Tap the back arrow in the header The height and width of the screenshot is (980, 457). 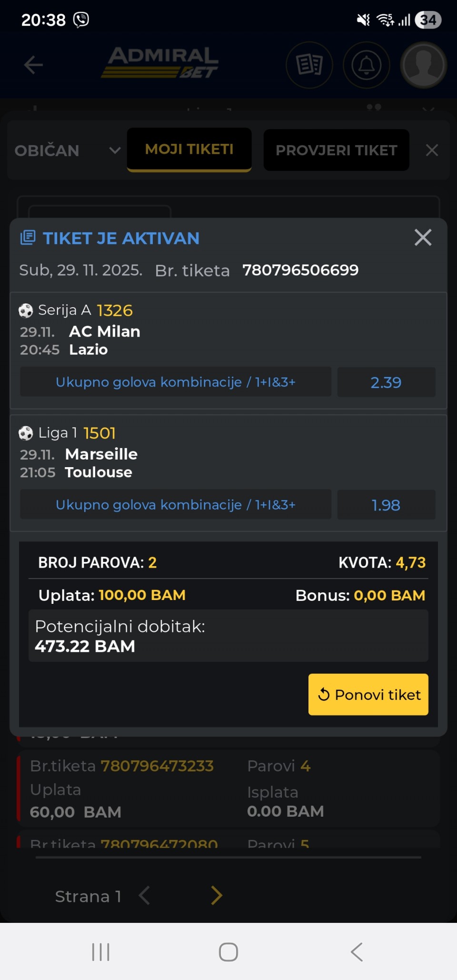point(33,65)
